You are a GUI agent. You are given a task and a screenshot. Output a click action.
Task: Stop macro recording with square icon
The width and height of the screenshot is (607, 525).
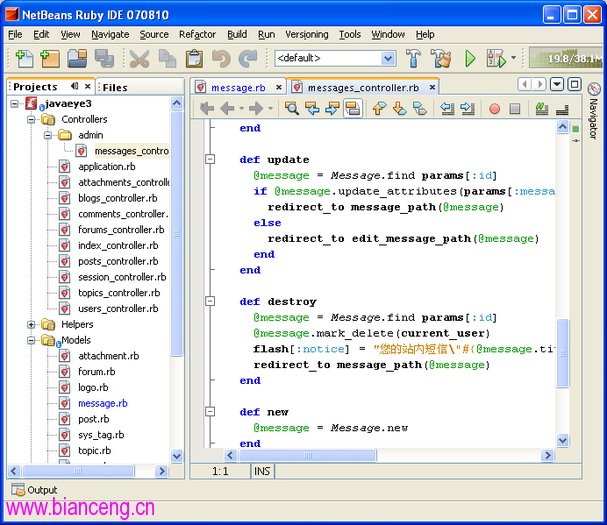(x=514, y=109)
